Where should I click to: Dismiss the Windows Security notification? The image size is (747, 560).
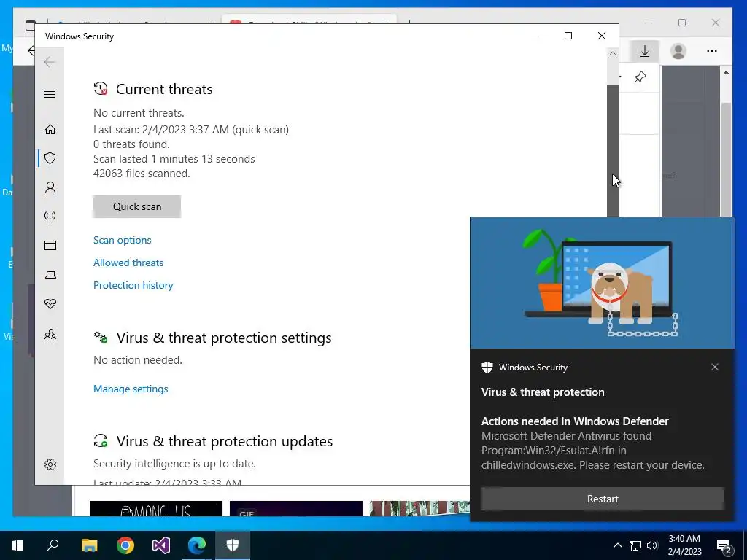point(715,367)
